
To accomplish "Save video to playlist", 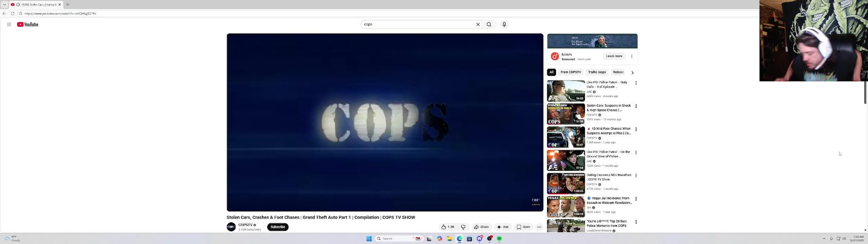I will (523, 227).
